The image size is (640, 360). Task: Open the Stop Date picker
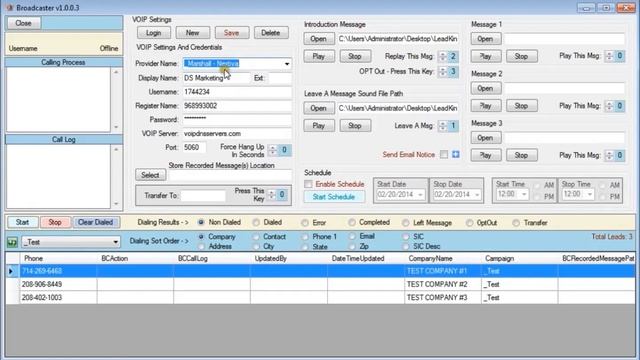[477, 195]
